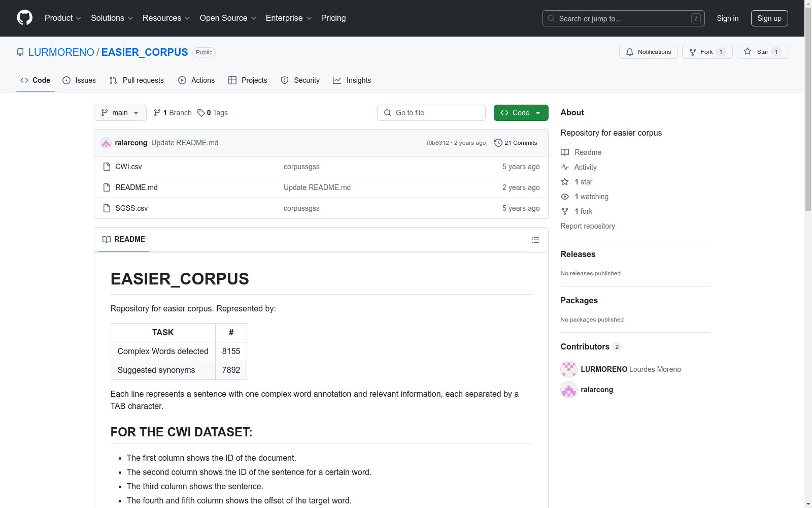
Task: Open the Releases heading link
Action: [578, 254]
